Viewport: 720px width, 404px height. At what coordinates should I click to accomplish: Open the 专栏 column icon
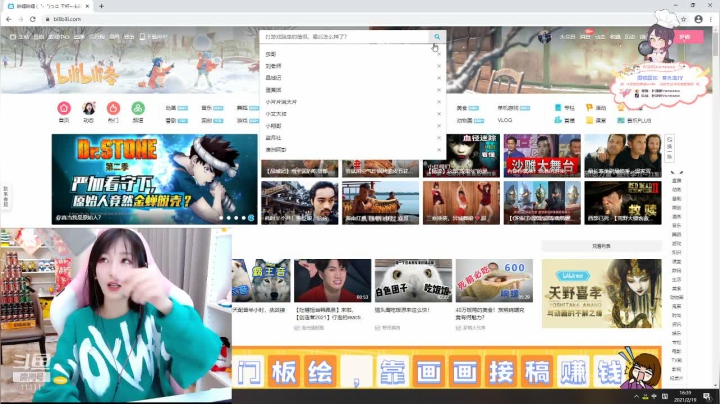558,107
